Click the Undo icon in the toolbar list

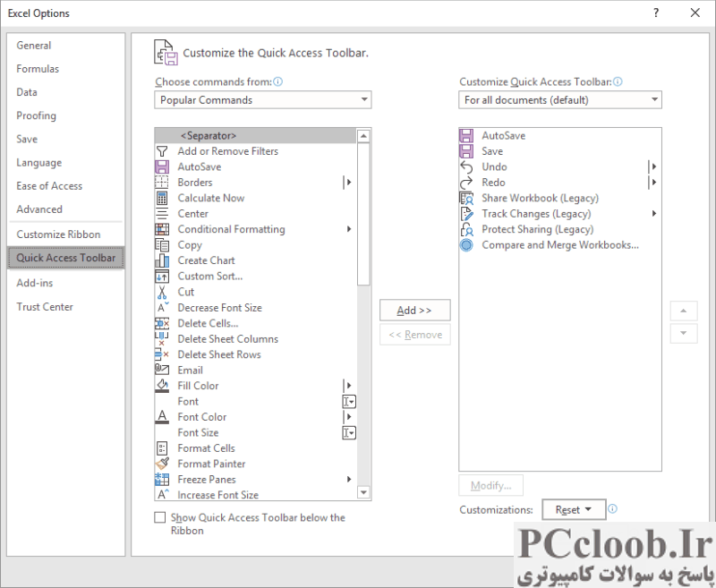pyautogui.click(x=466, y=166)
